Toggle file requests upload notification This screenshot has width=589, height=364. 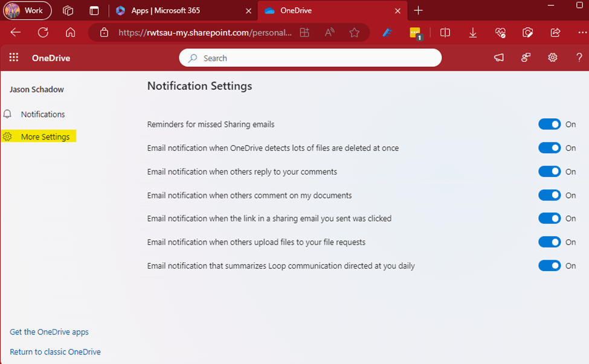pos(550,242)
